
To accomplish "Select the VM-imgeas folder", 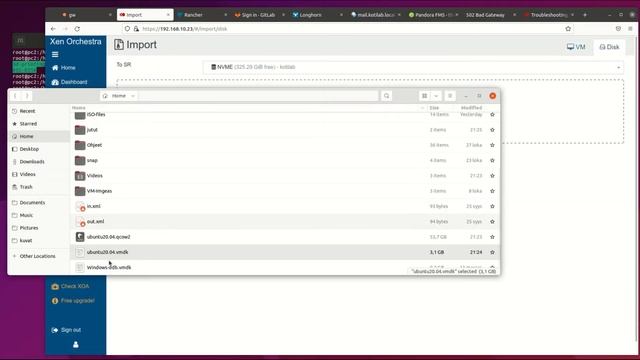I will tap(284, 191).
